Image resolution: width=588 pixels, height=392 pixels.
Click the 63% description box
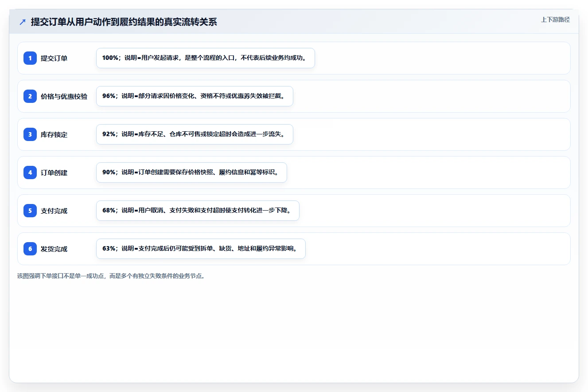coord(201,249)
